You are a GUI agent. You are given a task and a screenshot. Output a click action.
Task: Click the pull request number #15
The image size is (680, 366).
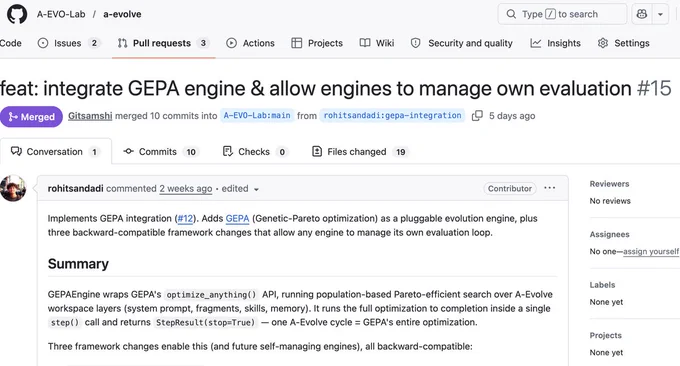[654, 88]
